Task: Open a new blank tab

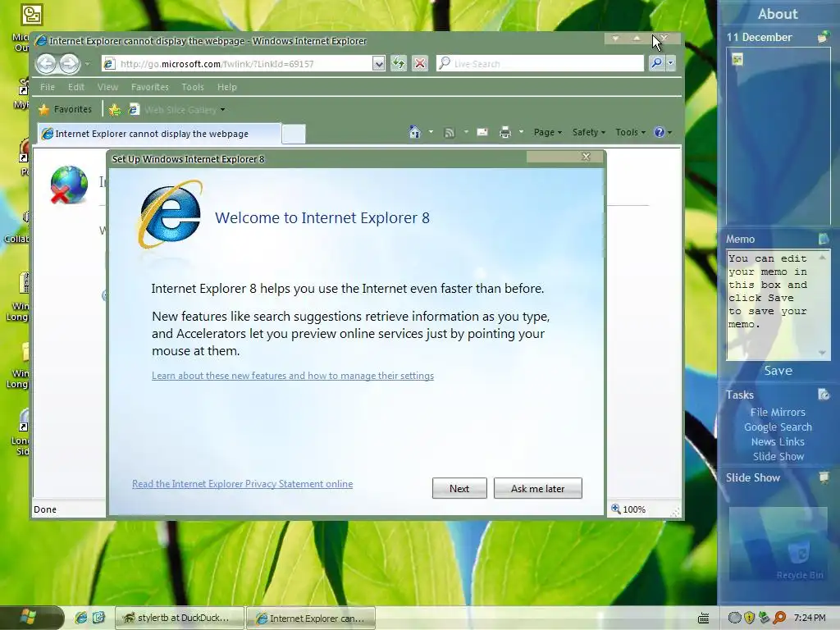Action: pyautogui.click(x=294, y=134)
